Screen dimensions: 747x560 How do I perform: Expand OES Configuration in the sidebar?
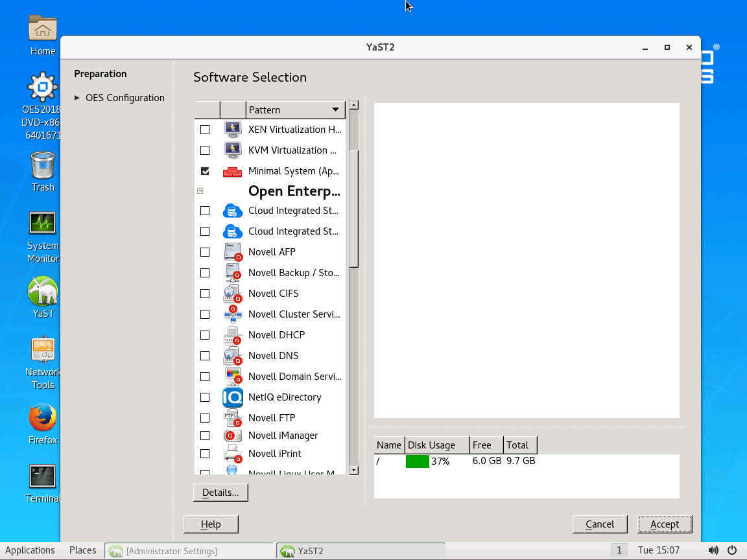pos(77,98)
